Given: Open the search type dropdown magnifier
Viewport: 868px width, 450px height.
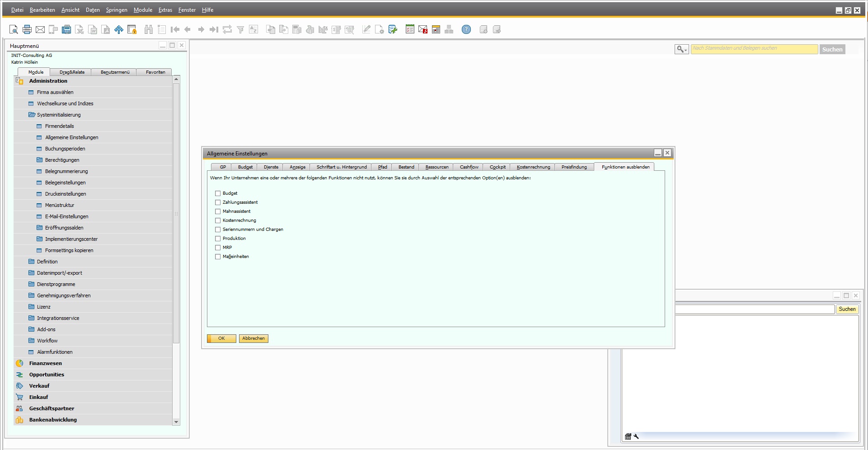Looking at the screenshot, I should coord(681,49).
